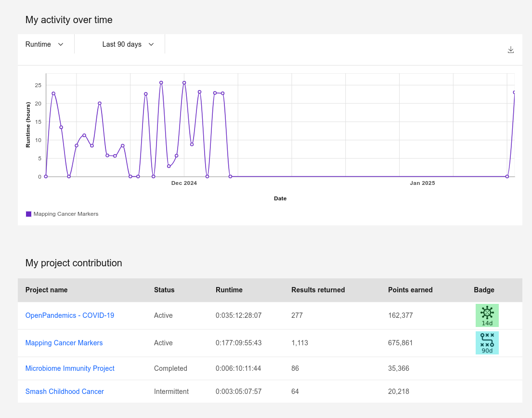Click the Results returned column header
Viewport: 532px width, 418px height.
click(x=318, y=290)
